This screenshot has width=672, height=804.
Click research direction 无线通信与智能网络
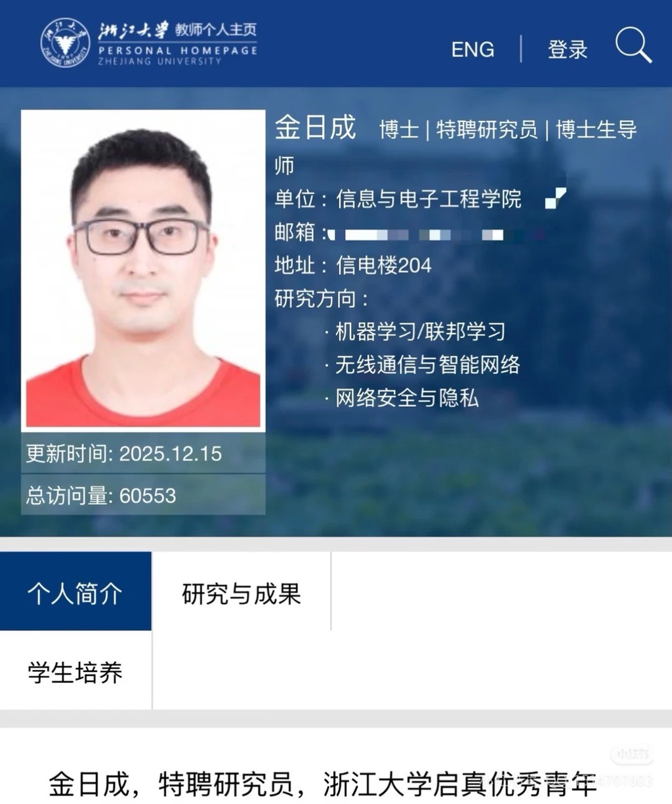tap(427, 364)
